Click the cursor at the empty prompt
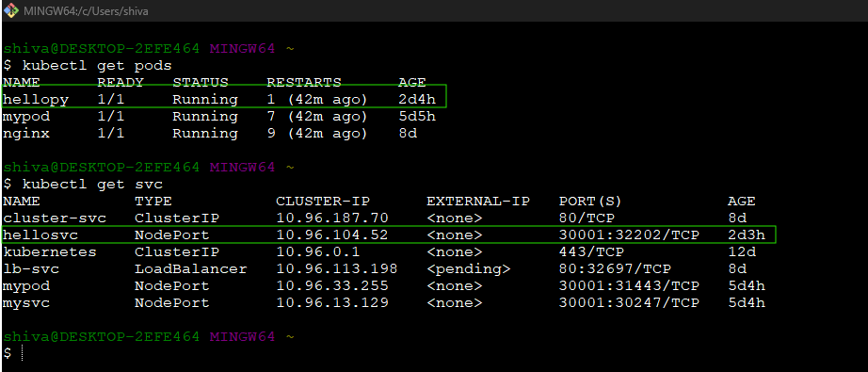The width and height of the screenshot is (868, 372). click(x=22, y=352)
